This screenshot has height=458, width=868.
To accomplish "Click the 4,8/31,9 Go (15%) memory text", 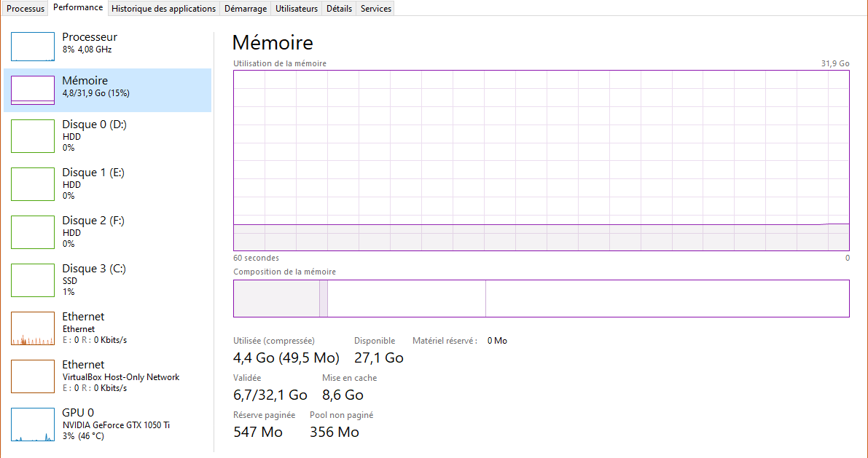I will (x=95, y=93).
